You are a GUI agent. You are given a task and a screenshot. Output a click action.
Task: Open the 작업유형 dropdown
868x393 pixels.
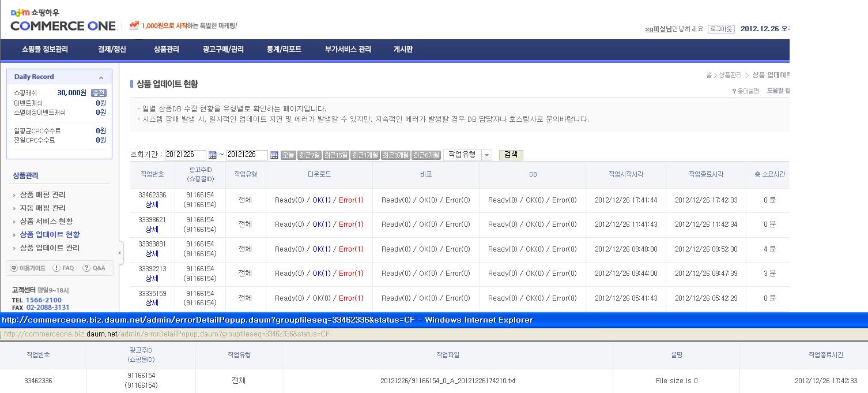486,155
